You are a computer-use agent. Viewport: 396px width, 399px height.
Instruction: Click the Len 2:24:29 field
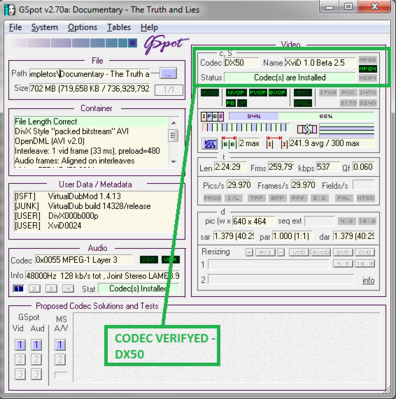[x=230, y=167]
